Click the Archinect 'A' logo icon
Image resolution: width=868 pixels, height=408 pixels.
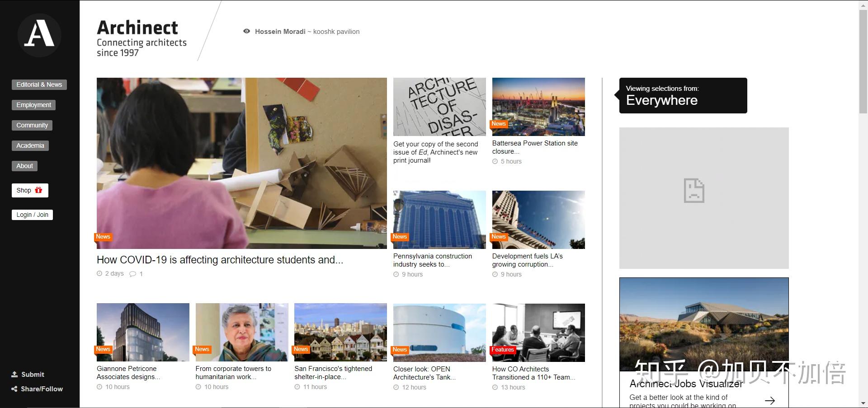(39, 35)
